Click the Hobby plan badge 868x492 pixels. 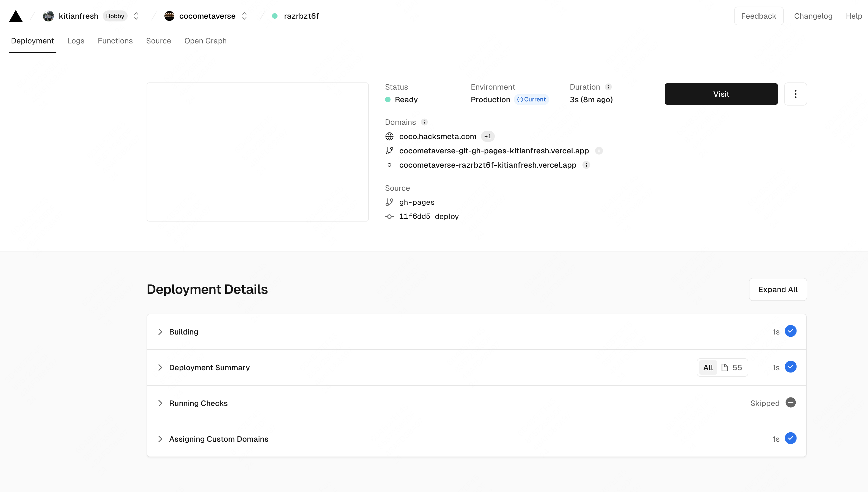pyautogui.click(x=115, y=16)
